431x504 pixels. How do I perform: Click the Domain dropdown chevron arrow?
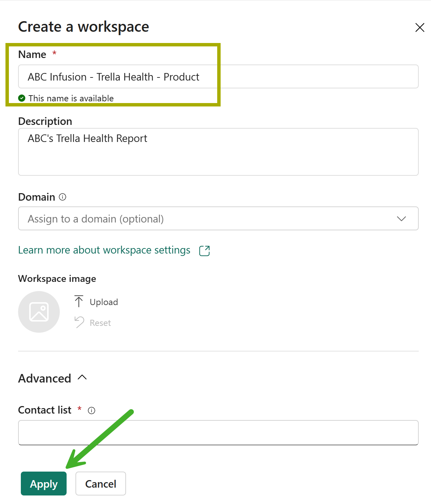pos(402,219)
